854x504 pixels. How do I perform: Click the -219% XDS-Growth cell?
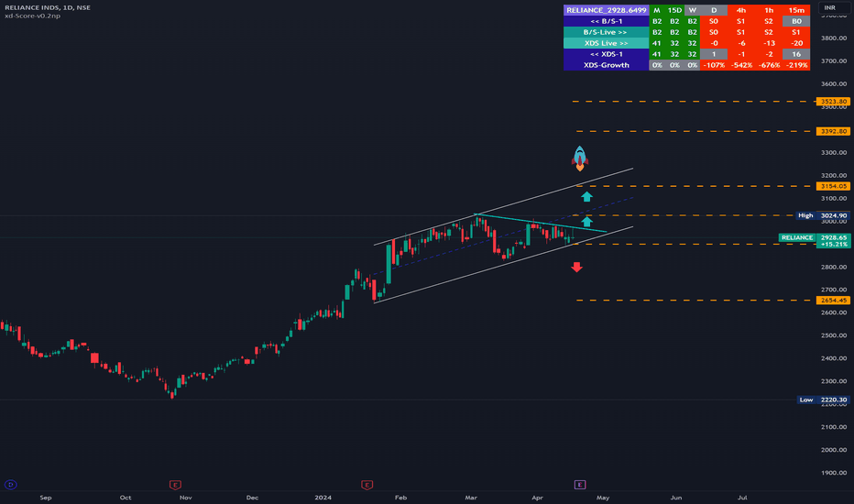coord(796,65)
